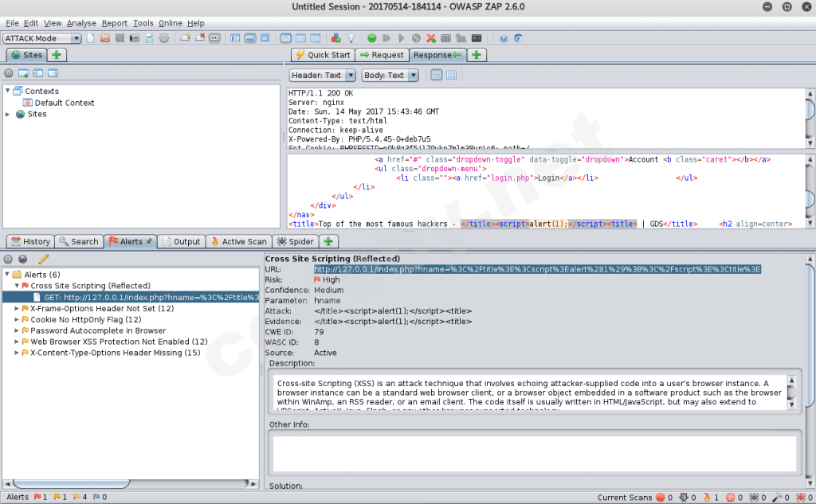Viewport: 816px width, 504px height.
Task: Click the Other Info text area
Action: tap(534, 453)
